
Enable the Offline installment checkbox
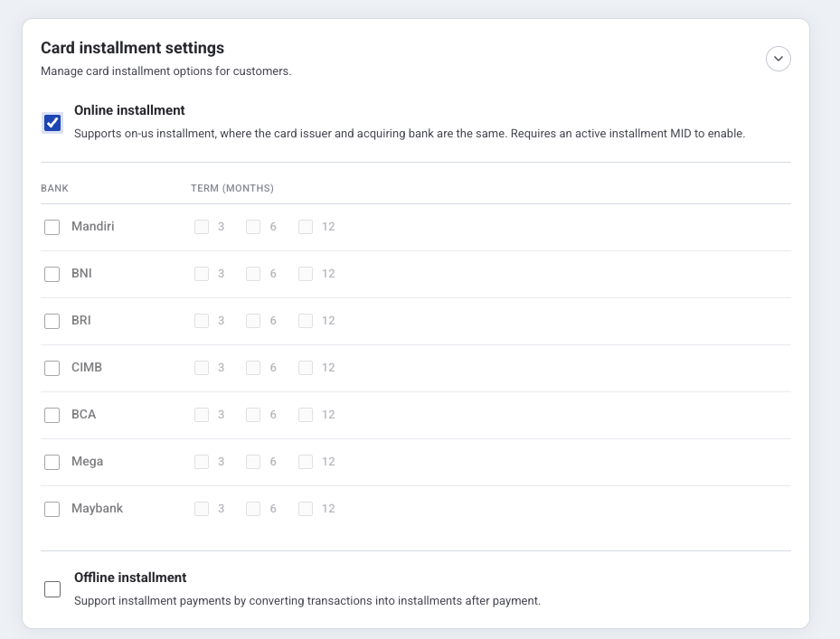coord(52,589)
